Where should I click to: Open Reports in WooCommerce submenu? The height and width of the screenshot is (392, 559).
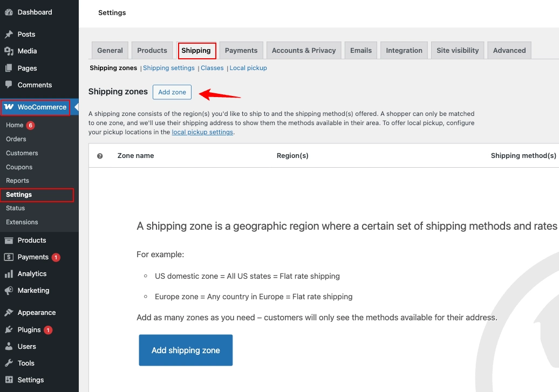click(17, 181)
